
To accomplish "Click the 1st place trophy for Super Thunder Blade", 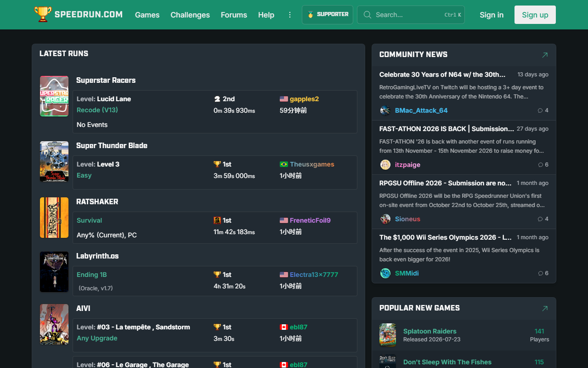I will click(217, 164).
